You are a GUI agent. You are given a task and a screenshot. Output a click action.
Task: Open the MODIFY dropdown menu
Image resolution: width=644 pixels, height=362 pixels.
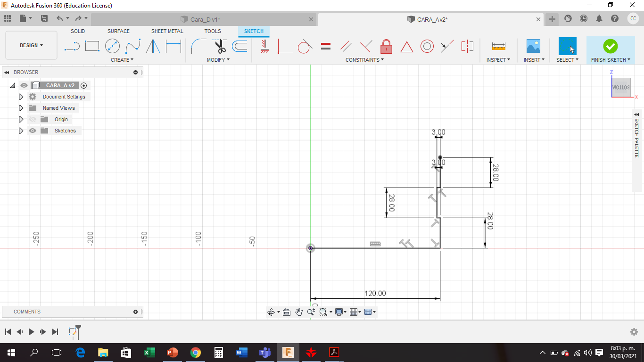tap(218, 60)
